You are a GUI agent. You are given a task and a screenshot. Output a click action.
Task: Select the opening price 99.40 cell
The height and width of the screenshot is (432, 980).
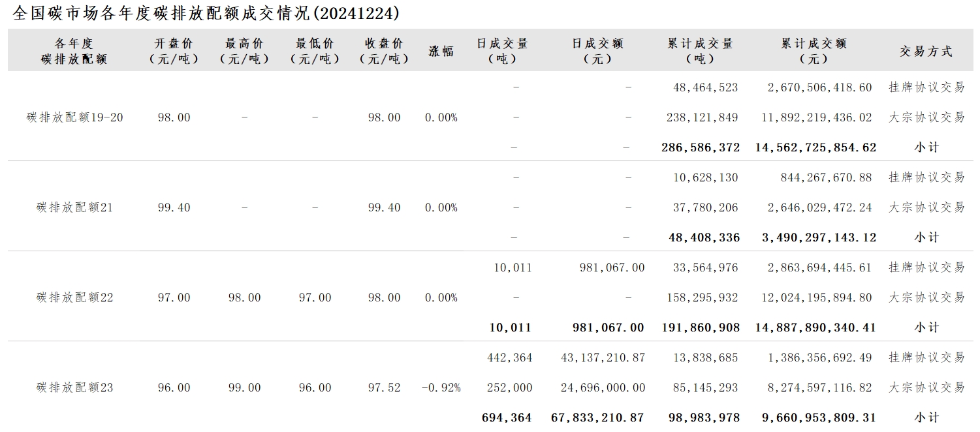click(x=174, y=208)
